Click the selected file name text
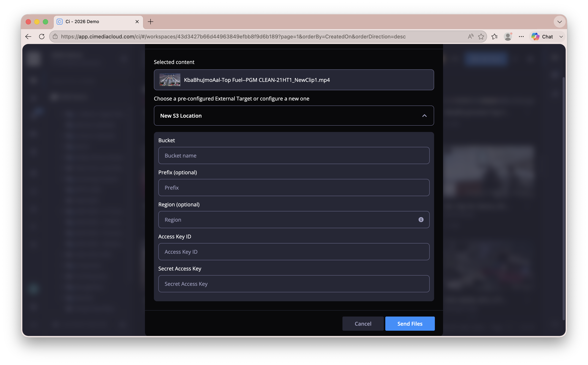Viewport: 588px width, 365px height. [257, 80]
